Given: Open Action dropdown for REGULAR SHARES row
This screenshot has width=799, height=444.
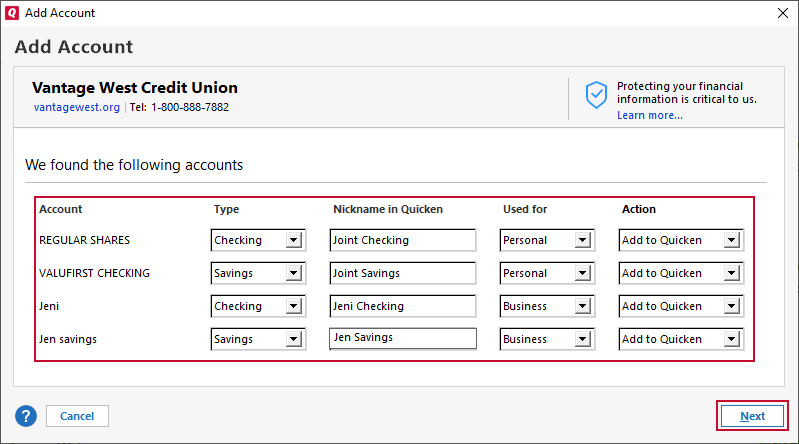Looking at the screenshot, I should coord(732,240).
